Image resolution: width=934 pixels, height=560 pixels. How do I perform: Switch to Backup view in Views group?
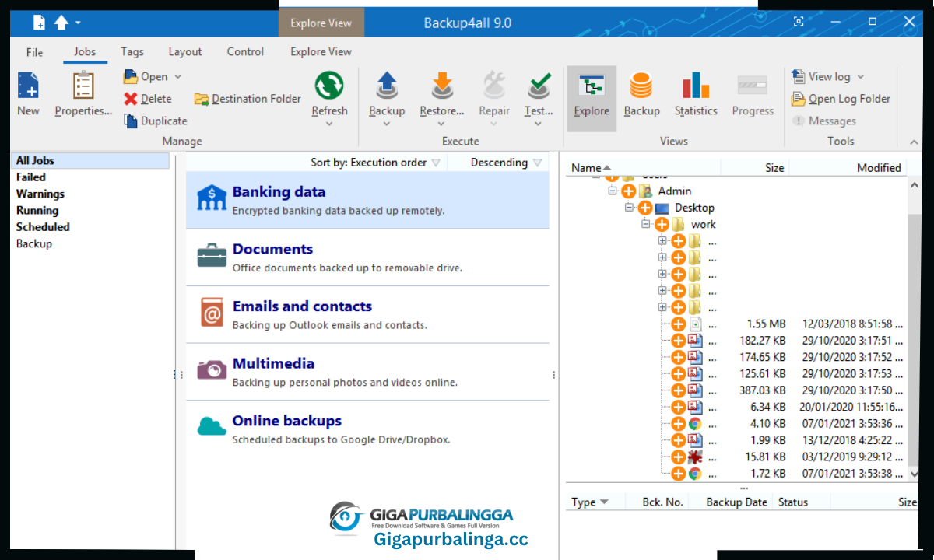[x=641, y=93]
